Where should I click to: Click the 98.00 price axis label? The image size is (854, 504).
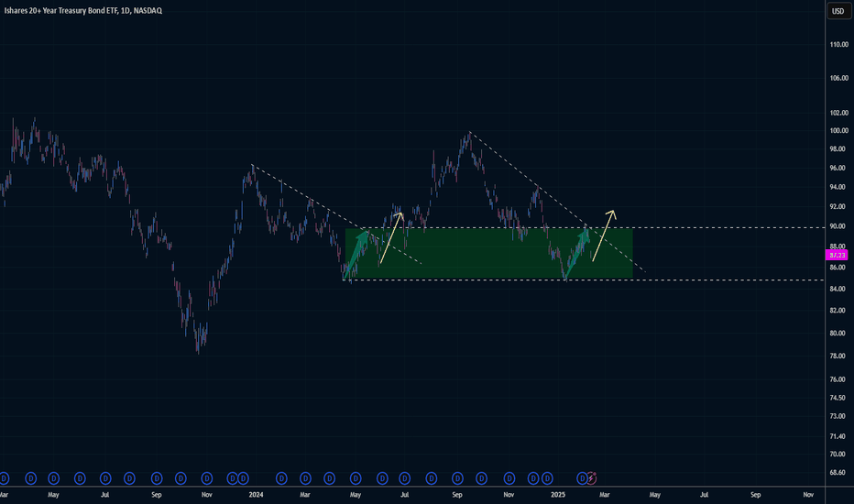[x=838, y=148]
